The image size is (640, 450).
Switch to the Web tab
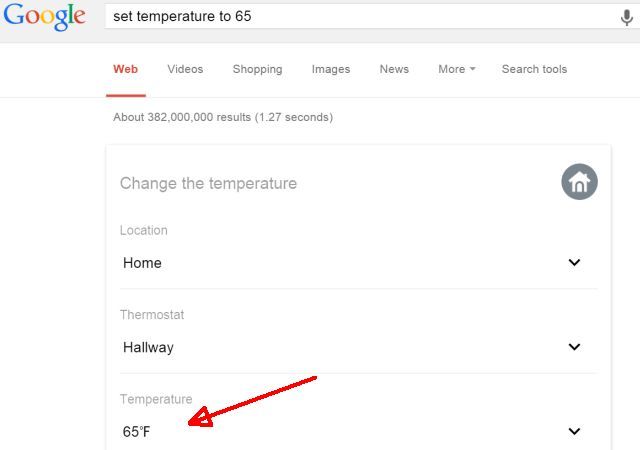(125, 69)
